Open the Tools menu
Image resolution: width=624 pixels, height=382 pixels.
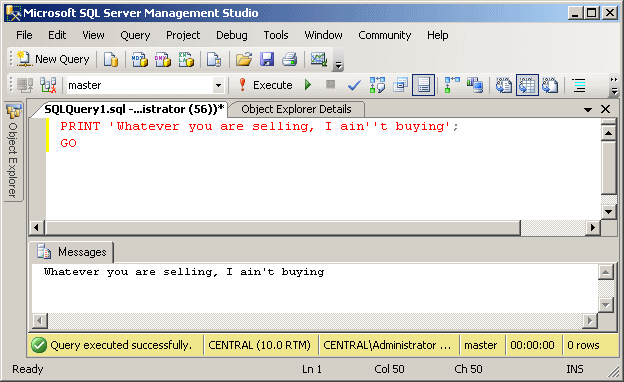click(x=276, y=35)
